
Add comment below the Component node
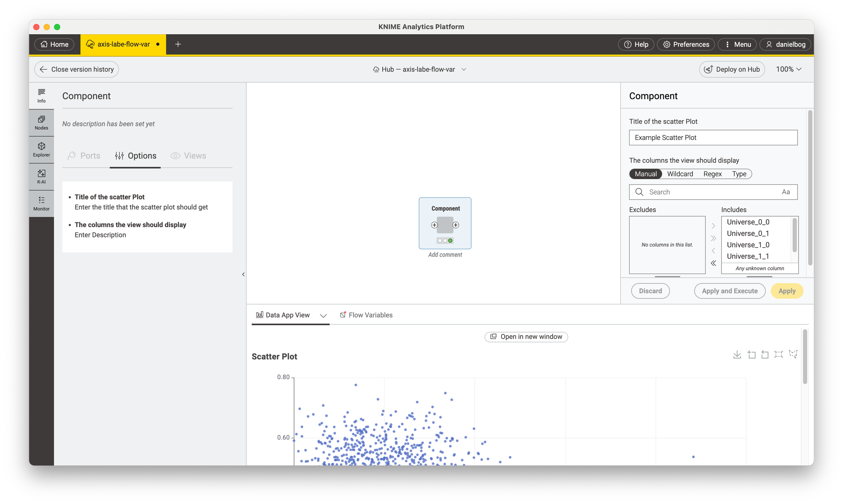click(x=445, y=255)
